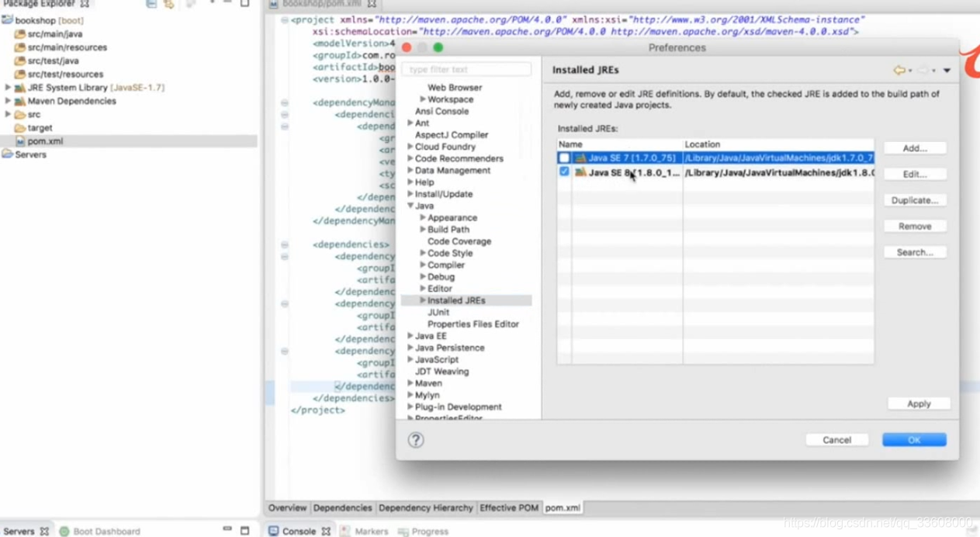Collapse the Java preferences category
This screenshot has height=537, width=980.
click(x=410, y=206)
